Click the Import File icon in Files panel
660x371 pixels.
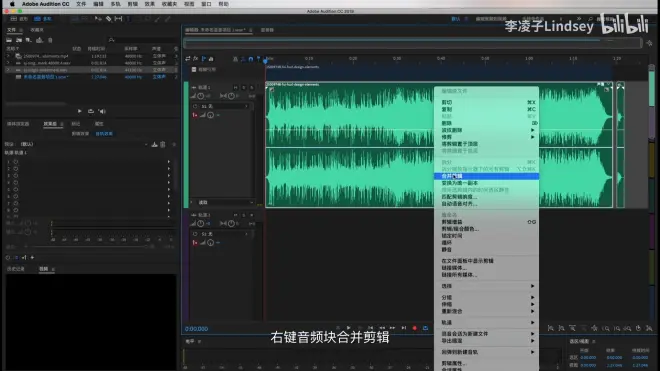(19, 40)
